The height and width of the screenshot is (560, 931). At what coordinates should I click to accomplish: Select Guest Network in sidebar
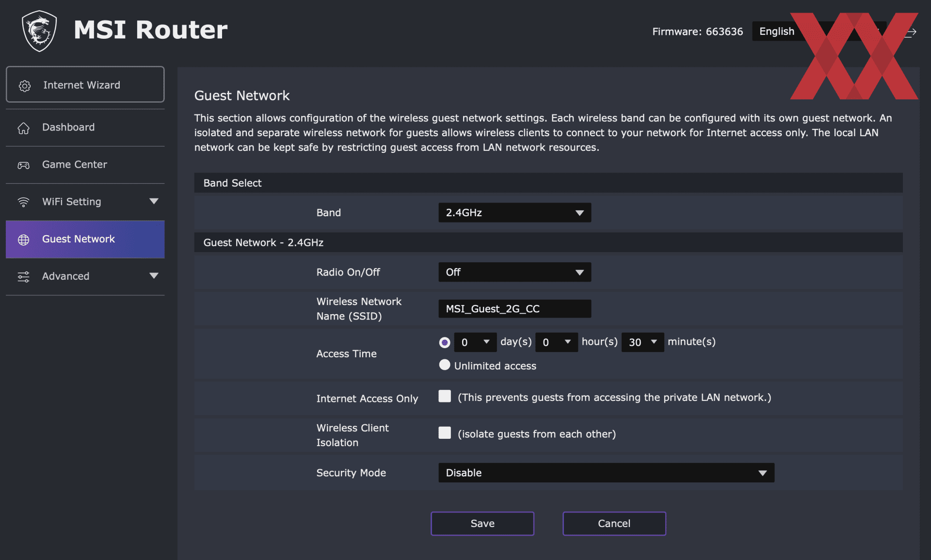85,239
